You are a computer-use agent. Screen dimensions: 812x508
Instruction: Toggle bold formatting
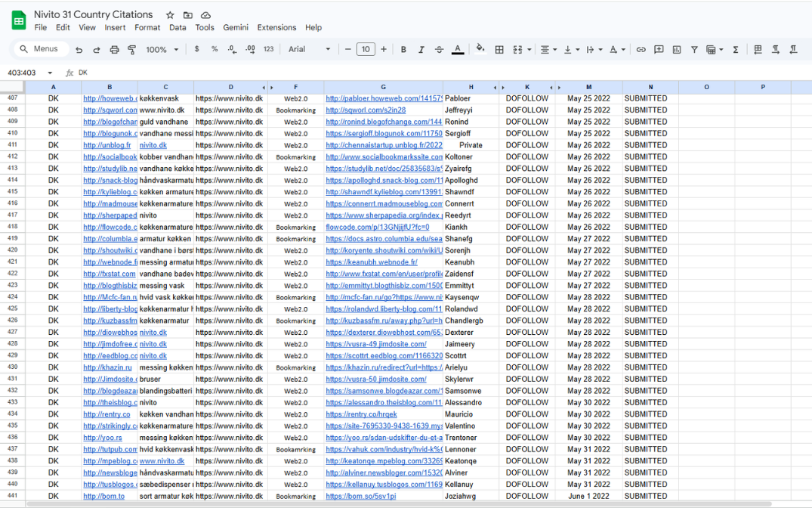(403, 50)
